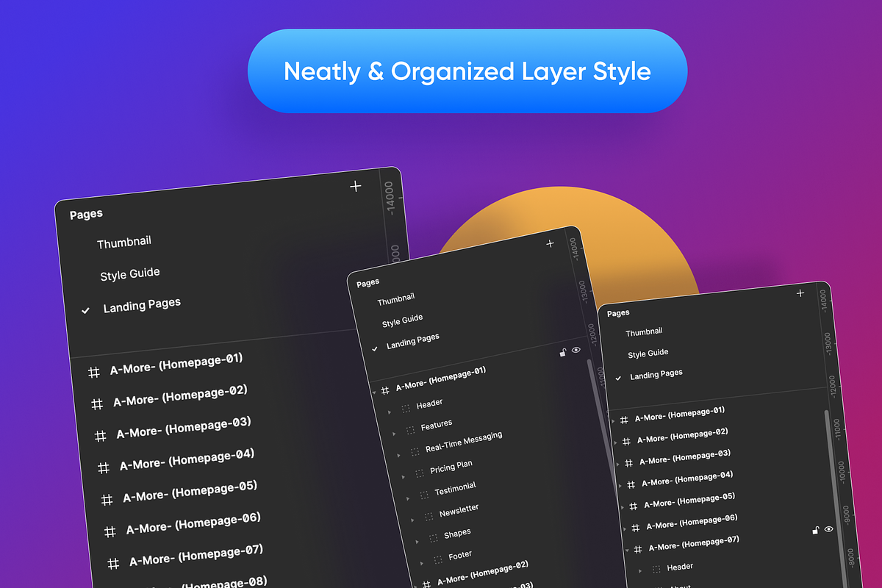Click Homepage-03 frame icon in left panel
Viewport: 882px width, 588px height.
pyautogui.click(x=101, y=436)
